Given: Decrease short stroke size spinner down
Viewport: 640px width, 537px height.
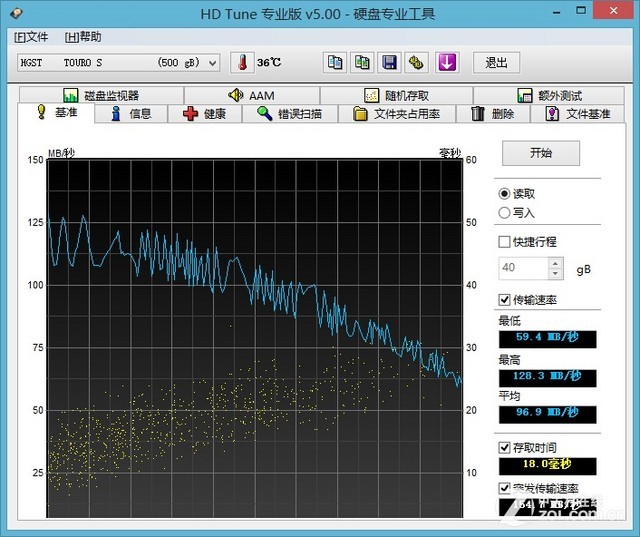Looking at the screenshot, I should [555, 273].
